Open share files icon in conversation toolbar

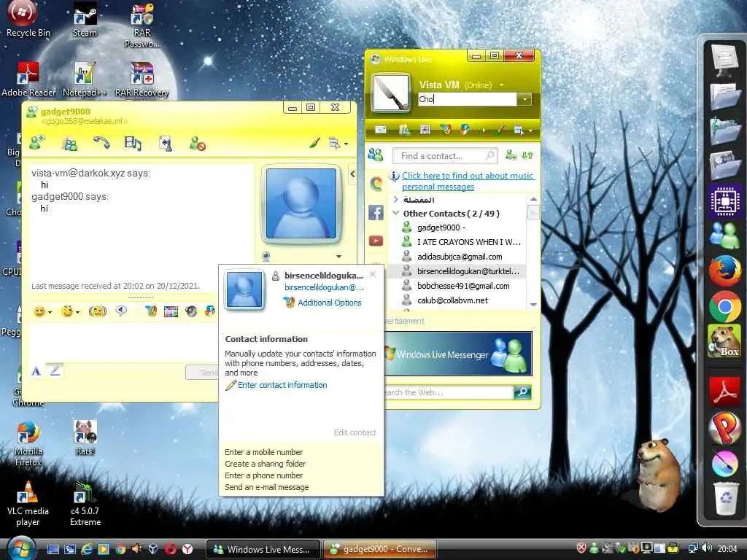pos(69,144)
